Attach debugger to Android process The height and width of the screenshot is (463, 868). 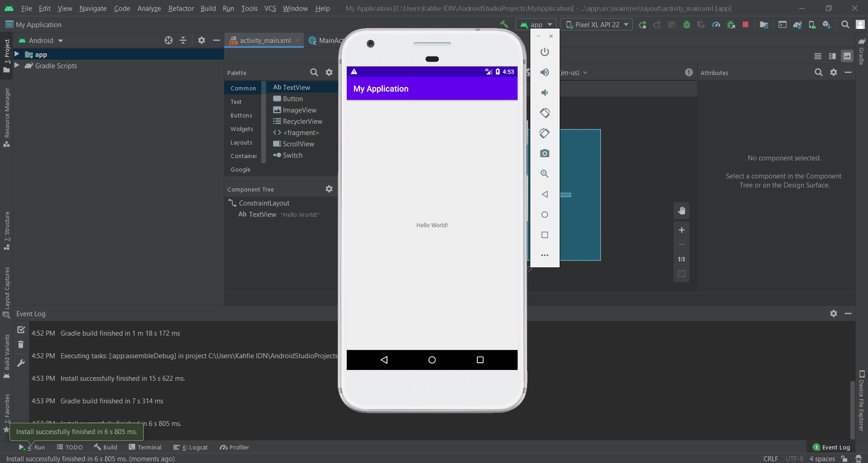[731, 24]
